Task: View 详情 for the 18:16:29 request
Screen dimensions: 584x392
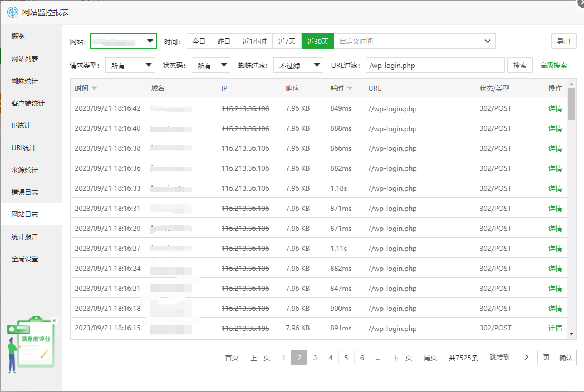Action: (x=555, y=229)
